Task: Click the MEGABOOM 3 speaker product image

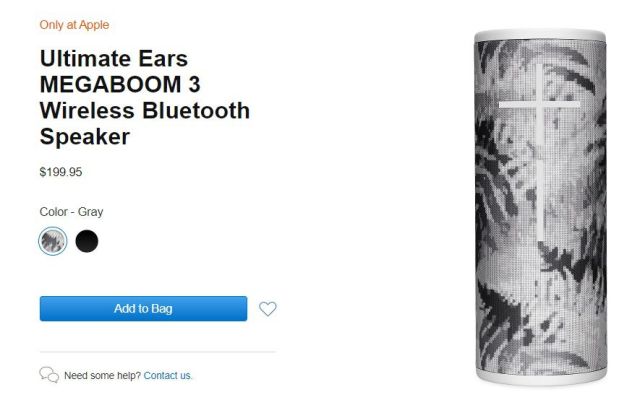Action: coord(540,207)
